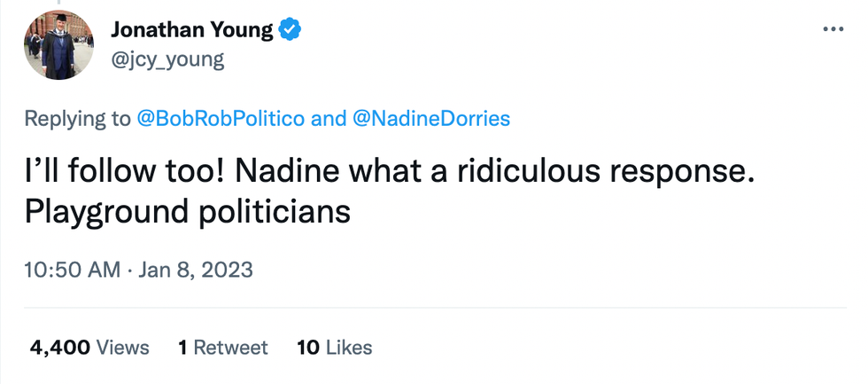Screen dimensions: 868x384
Task: Click the "Playground politicians" text line
Action: pos(187,214)
